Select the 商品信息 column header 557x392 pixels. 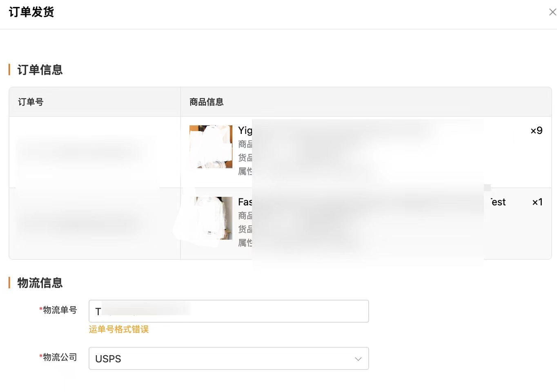pos(207,102)
